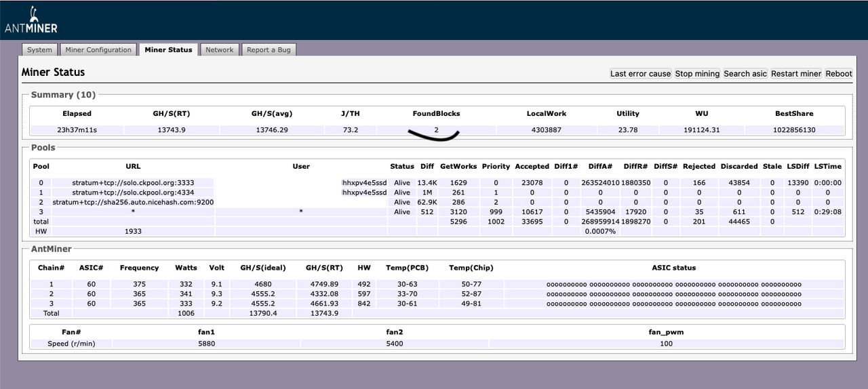Open the Network tab
868x389 pixels.
[220, 49]
